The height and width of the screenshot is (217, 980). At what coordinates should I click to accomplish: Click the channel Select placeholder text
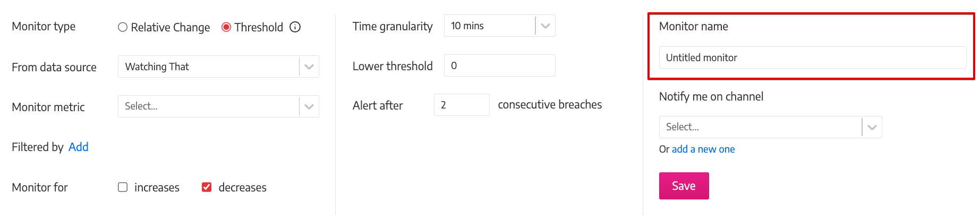point(683,127)
